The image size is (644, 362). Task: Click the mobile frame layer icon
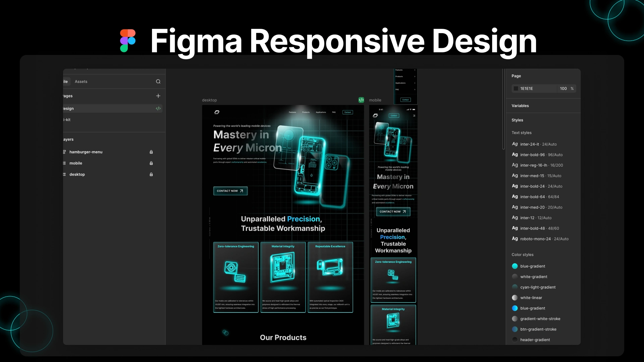[x=64, y=163]
